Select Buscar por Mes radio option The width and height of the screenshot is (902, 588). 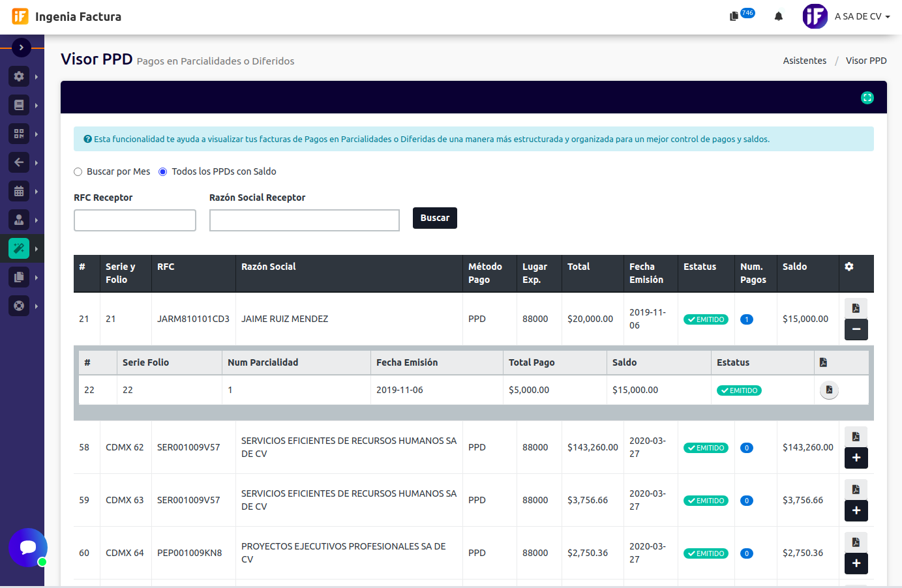pyautogui.click(x=78, y=172)
